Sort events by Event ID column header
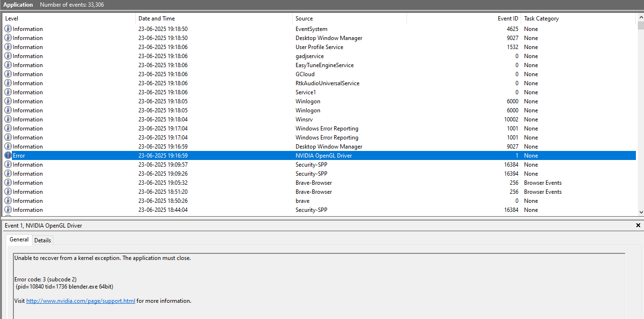This screenshot has height=319, width=644. 464,19
